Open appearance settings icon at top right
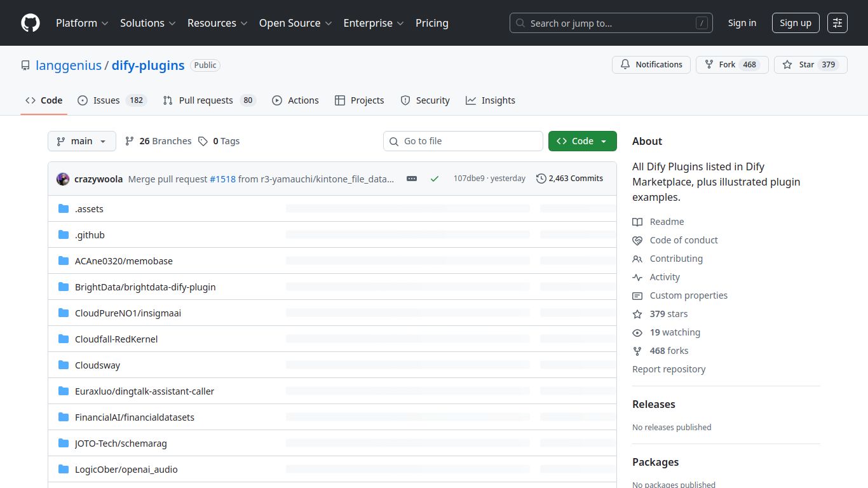868x488 pixels. tap(837, 22)
